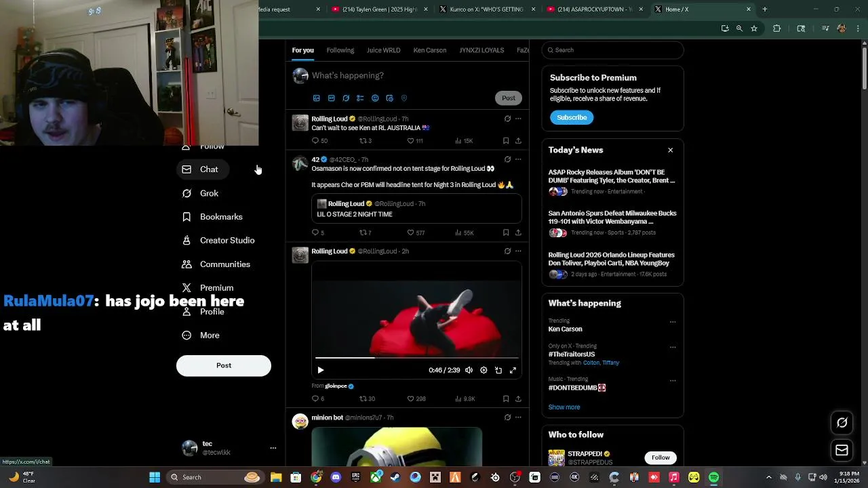
Task: Subscribe to Premium
Action: (572, 117)
